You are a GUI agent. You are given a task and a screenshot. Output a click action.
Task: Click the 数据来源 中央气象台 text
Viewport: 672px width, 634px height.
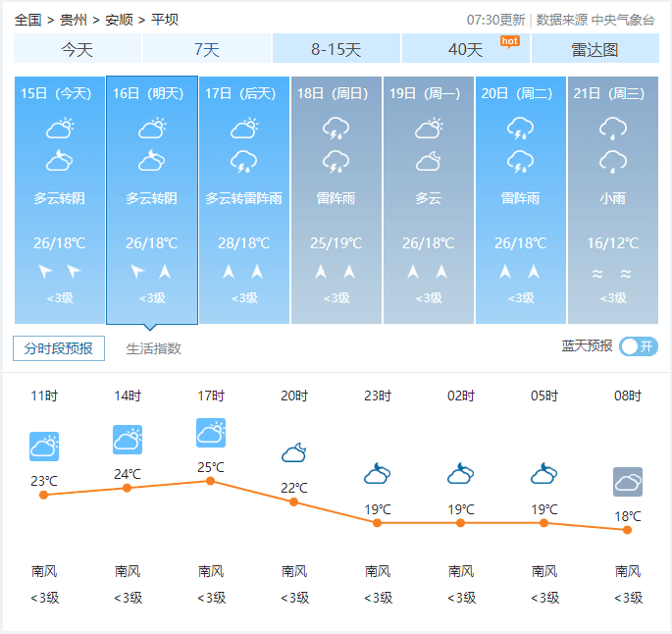595,20
